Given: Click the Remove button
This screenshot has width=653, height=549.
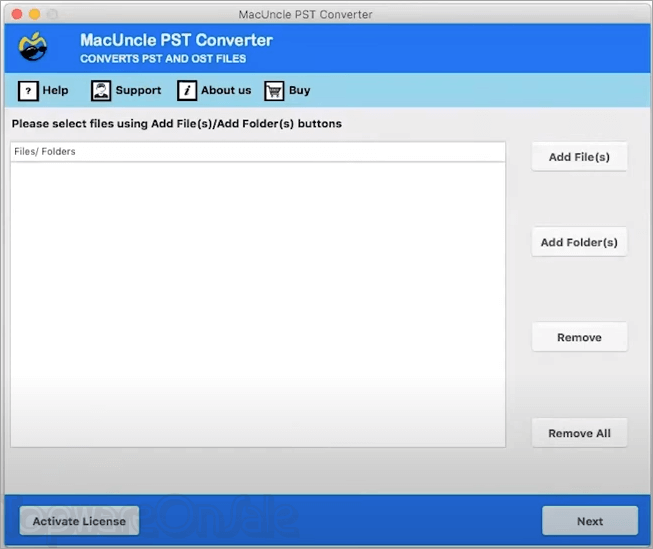Looking at the screenshot, I should coord(579,337).
